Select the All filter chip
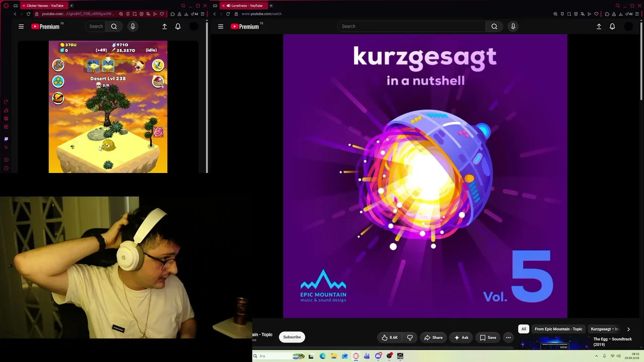Image resolution: width=644 pixels, height=362 pixels. pos(524,329)
